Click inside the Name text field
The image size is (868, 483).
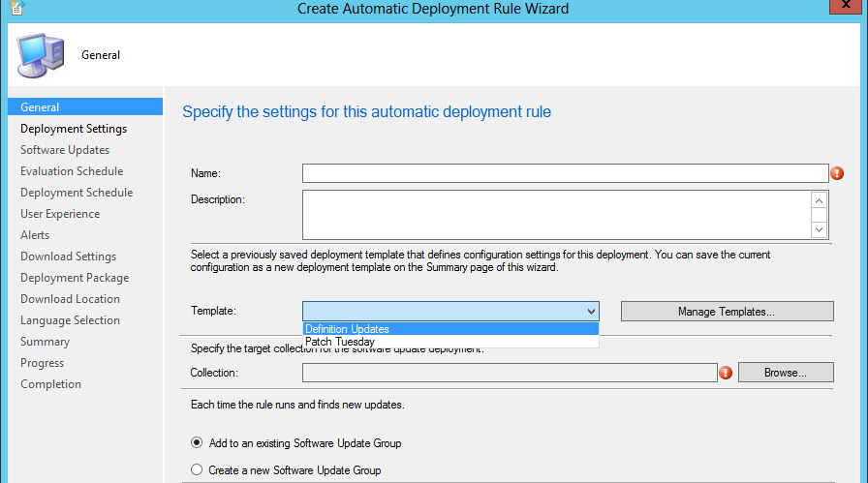click(x=565, y=173)
